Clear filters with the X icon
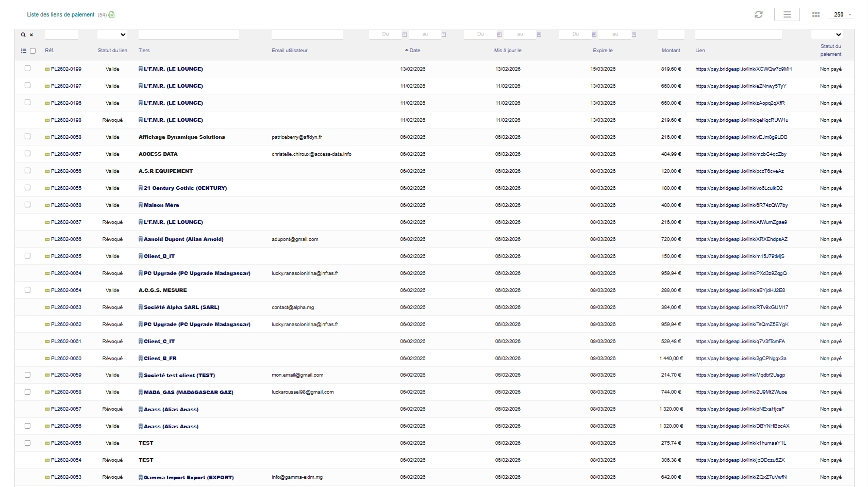The height and width of the screenshot is (487, 868). tap(31, 35)
